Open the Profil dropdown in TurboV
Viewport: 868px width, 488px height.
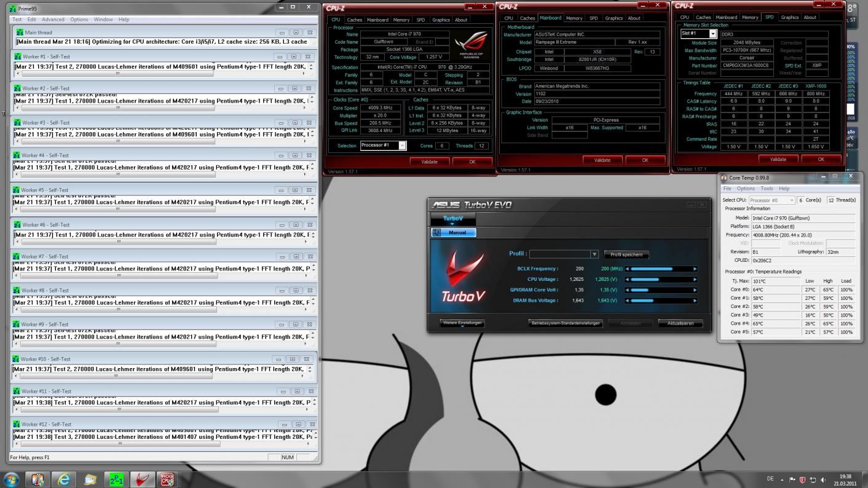tap(594, 254)
